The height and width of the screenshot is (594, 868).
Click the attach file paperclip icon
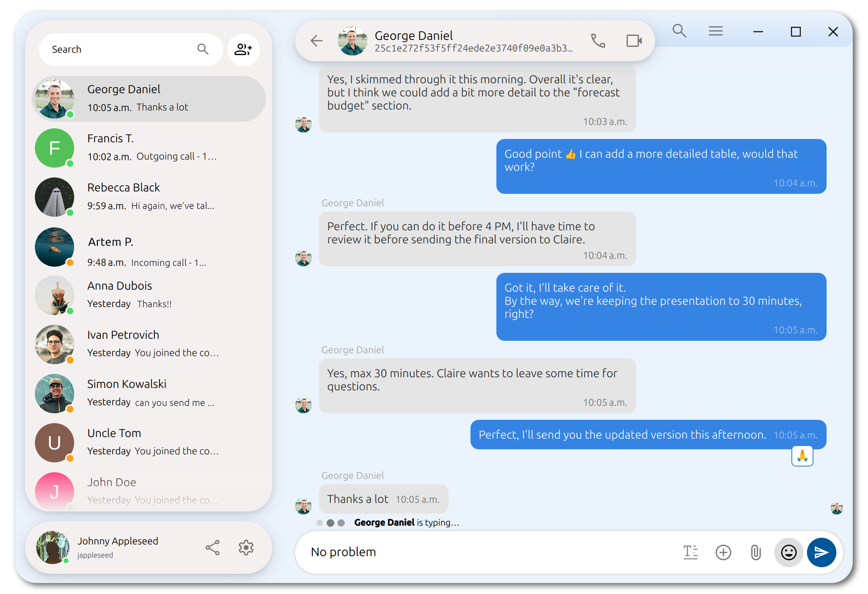(x=756, y=552)
